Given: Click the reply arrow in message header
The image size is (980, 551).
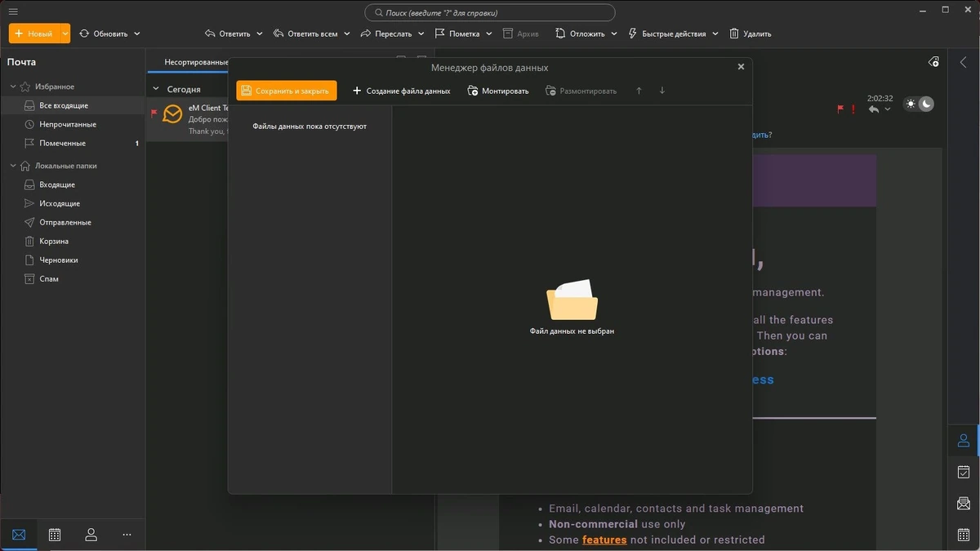Looking at the screenshot, I should click(x=874, y=109).
